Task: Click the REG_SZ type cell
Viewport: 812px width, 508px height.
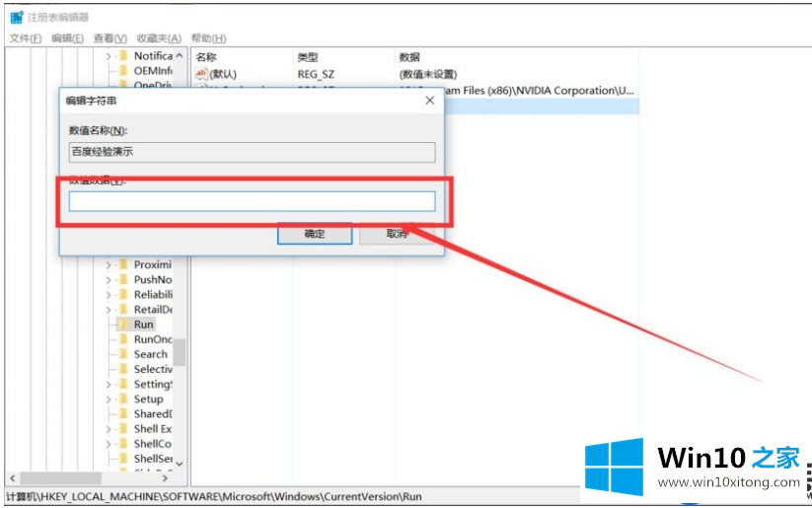Action: 316,74
